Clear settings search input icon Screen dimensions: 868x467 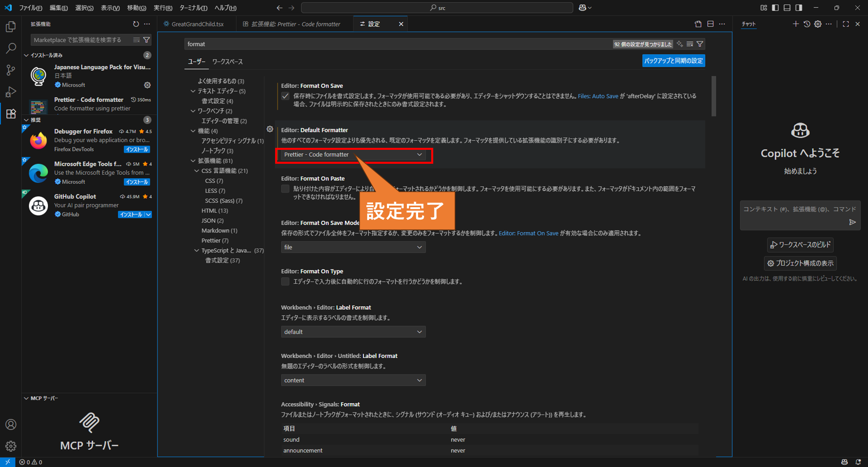coord(690,44)
